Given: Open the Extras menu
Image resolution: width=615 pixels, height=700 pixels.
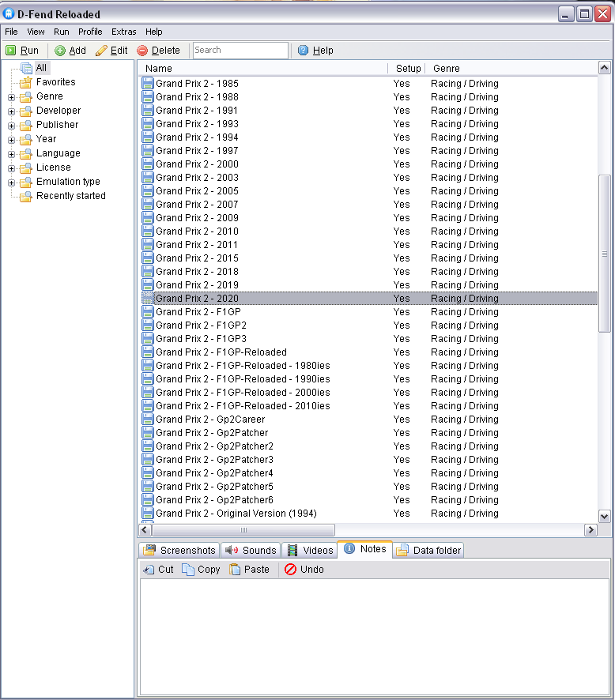Looking at the screenshot, I should (x=123, y=32).
